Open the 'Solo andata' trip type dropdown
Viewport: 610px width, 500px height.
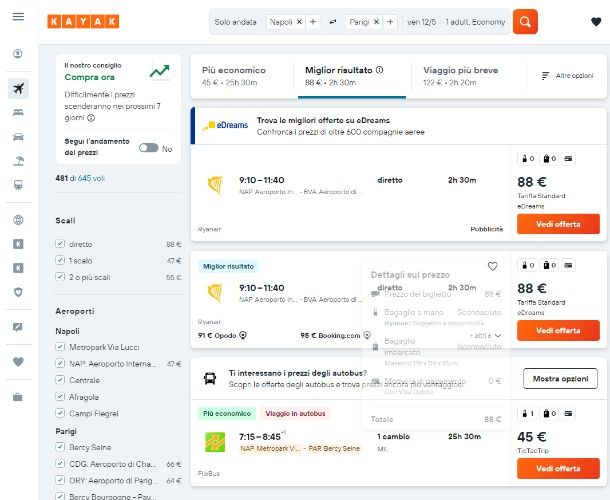click(x=235, y=22)
